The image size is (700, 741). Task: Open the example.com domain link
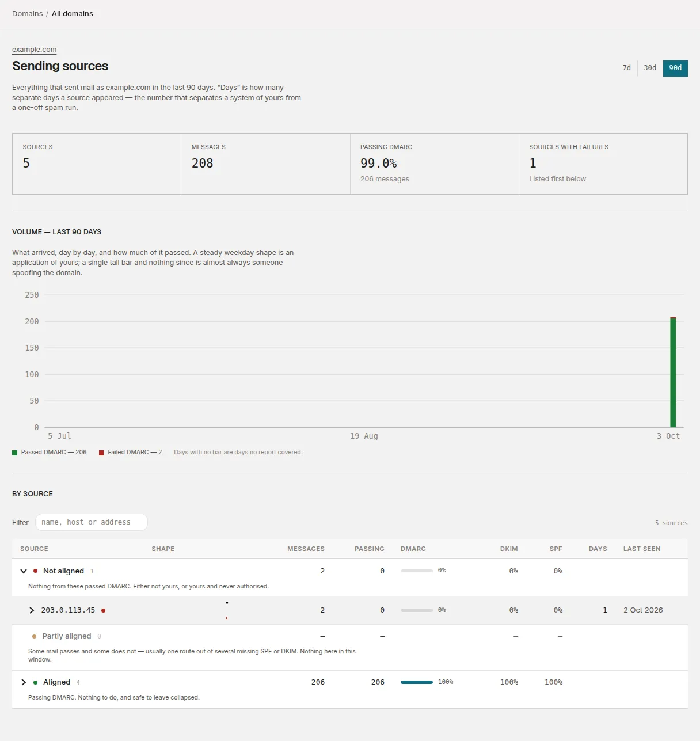coord(34,50)
